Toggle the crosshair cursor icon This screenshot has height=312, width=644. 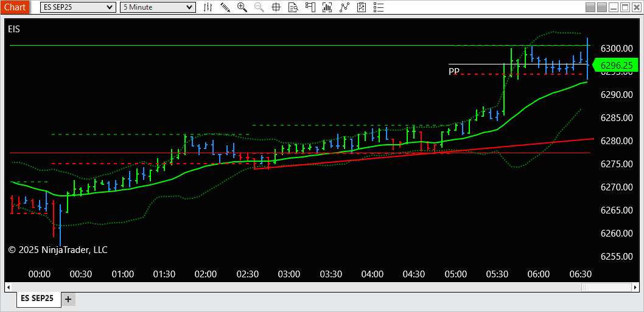(276, 7)
